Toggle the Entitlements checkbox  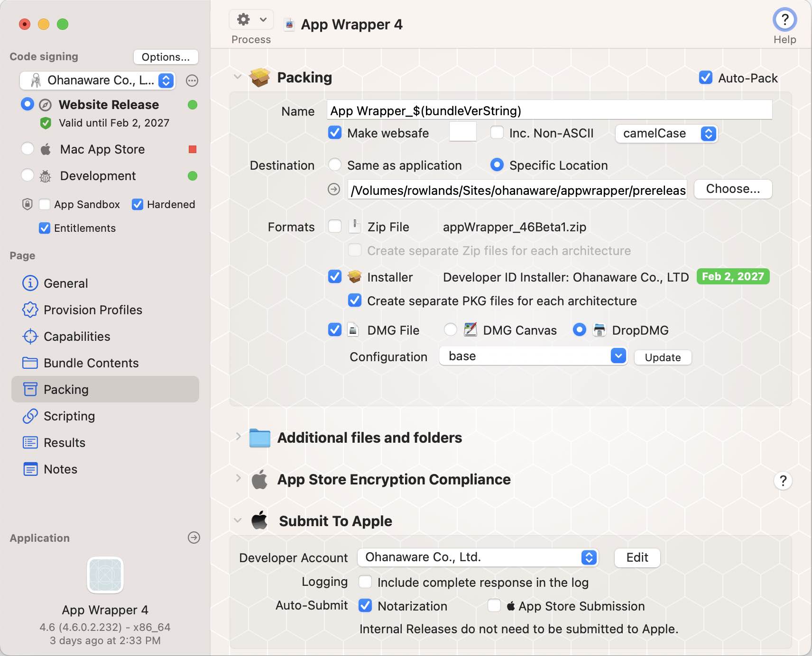tap(45, 228)
